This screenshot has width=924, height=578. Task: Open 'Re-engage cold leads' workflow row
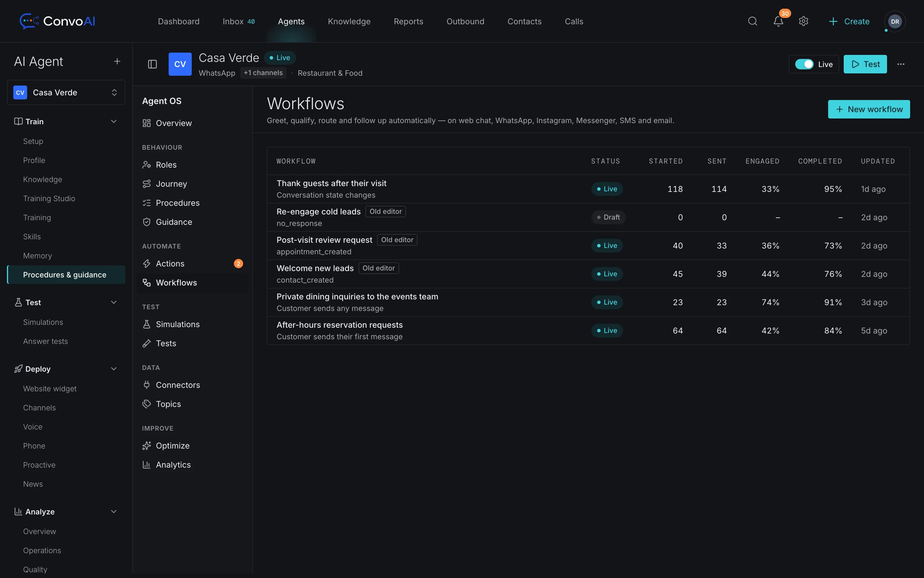(588, 217)
